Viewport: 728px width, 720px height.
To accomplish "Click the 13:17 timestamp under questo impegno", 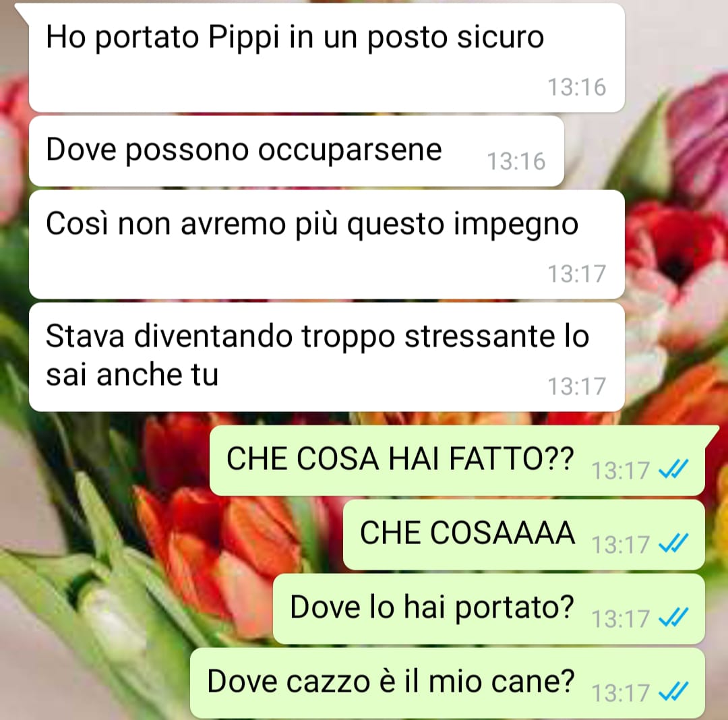I will click(576, 274).
